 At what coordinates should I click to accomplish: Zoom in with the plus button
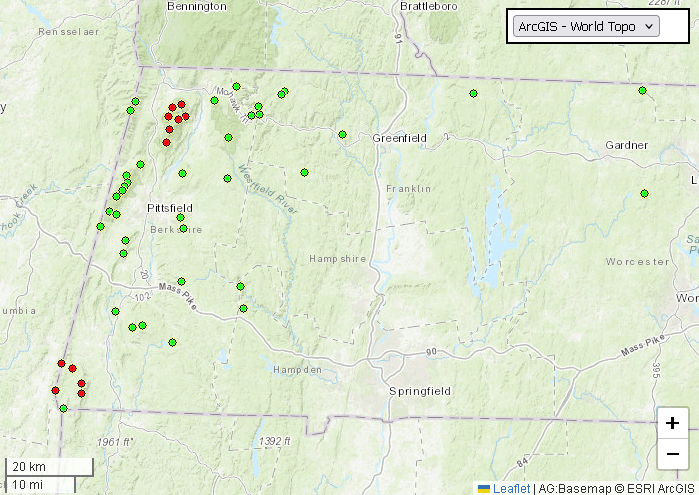point(673,423)
